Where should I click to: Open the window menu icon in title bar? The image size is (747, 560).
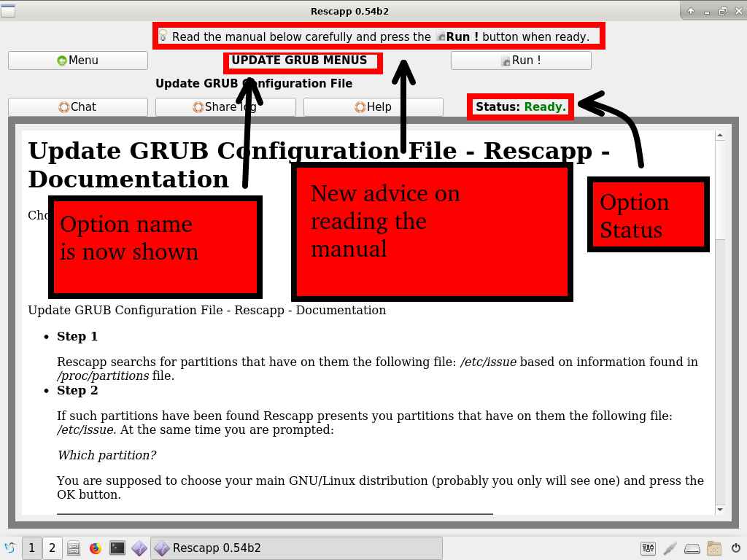point(8,10)
